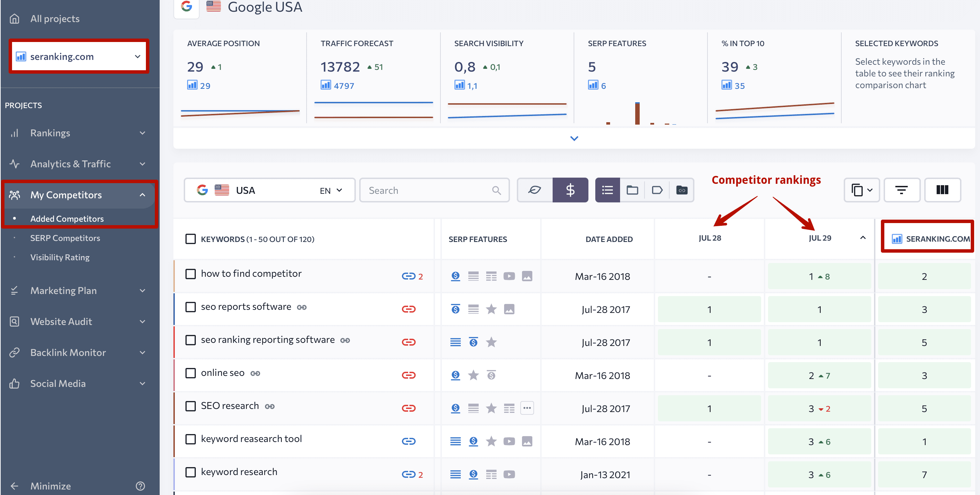This screenshot has width=980, height=495.
Task: Click the tag/label view icon
Action: click(658, 189)
